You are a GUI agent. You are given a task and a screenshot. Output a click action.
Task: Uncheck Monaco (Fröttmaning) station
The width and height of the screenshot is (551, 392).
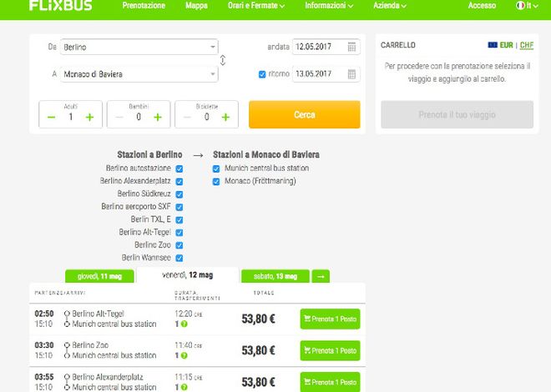click(216, 182)
